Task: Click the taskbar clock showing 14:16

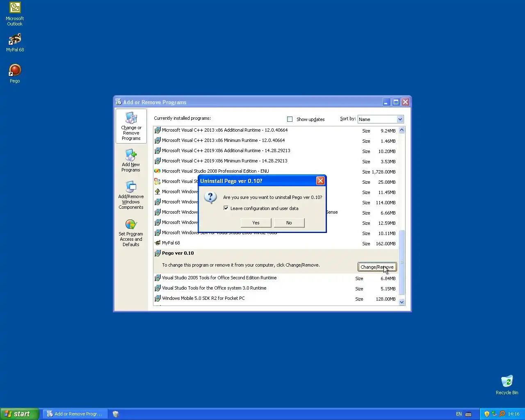Action: point(514,414)
